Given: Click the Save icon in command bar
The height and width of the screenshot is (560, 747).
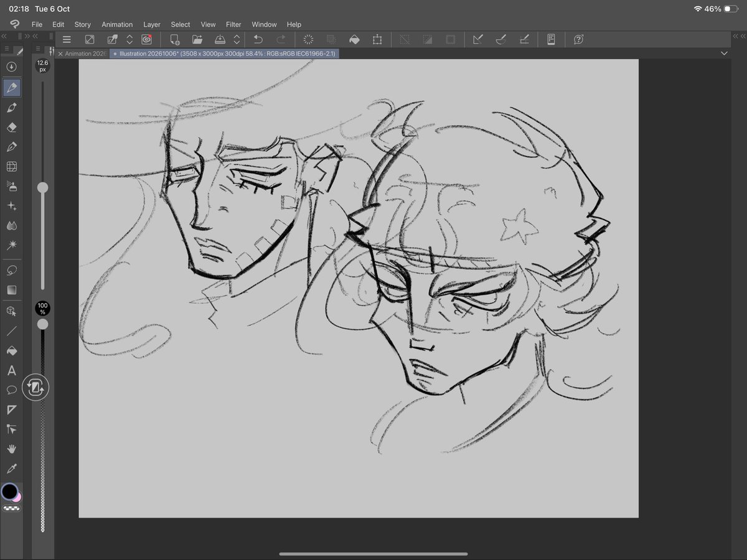Looking at the screenshot, I should (x=220, y=40).
